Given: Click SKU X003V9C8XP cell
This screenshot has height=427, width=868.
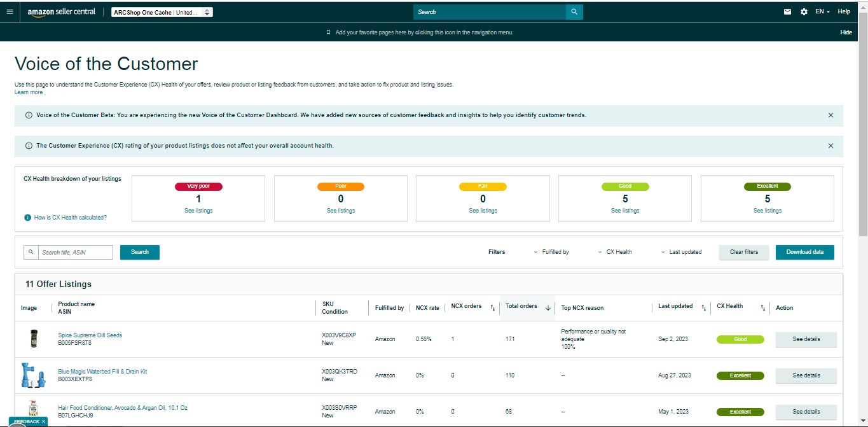Looking at the screenshot, I should tap(339, 335).
